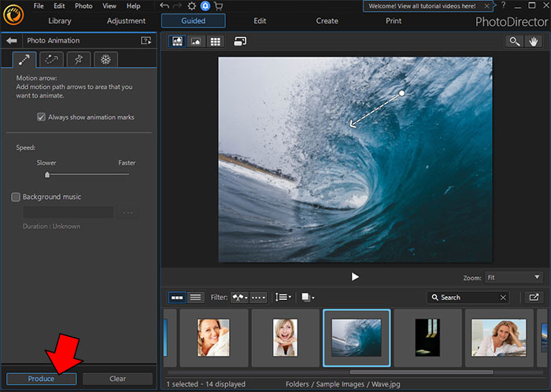This screenshot has width=551, height=392.
Task: Enable the Background music checkbox
Action: pyautogui.click(x=16, y=197)
